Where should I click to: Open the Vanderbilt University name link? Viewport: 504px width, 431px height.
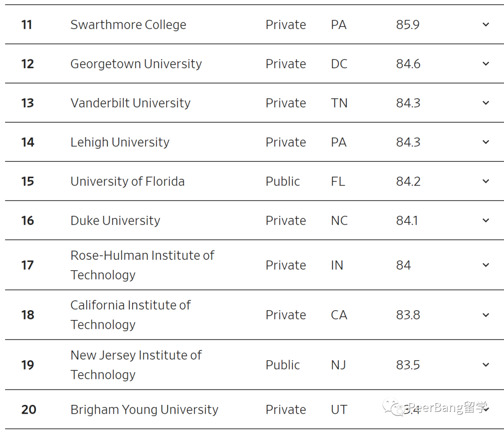point(131,104)
